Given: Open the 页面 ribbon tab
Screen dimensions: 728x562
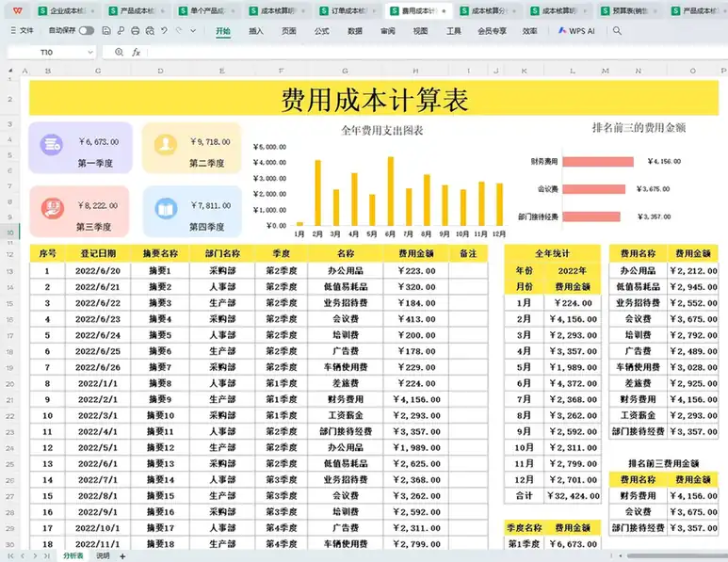Looking at the screenshot, I should click(289, 31).
